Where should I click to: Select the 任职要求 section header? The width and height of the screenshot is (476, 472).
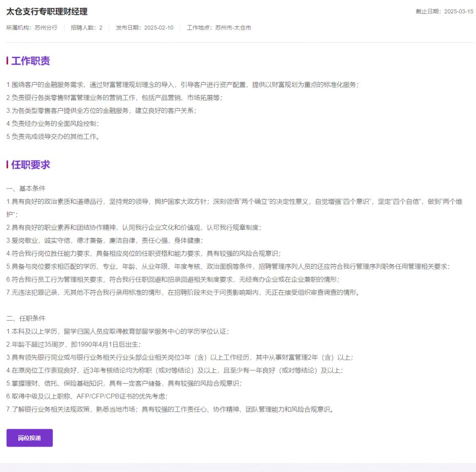[29, 165]
